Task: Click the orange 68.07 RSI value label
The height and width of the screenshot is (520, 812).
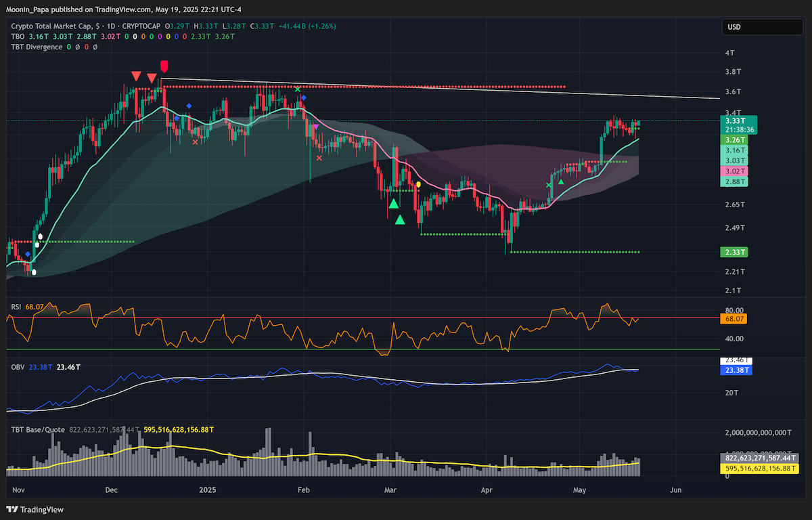Action: 734,318
